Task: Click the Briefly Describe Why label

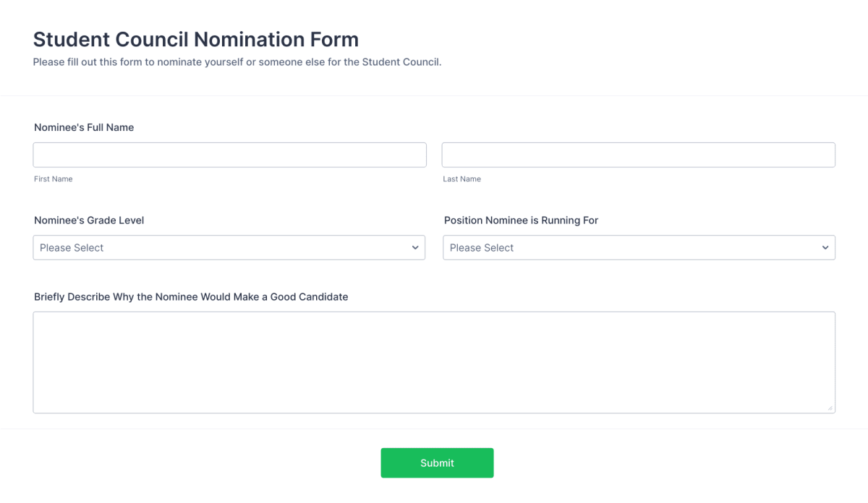Action: 191,296
